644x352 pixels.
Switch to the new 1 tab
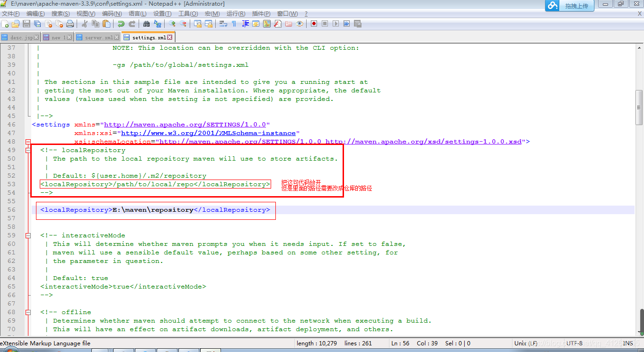tap(58, 37)
